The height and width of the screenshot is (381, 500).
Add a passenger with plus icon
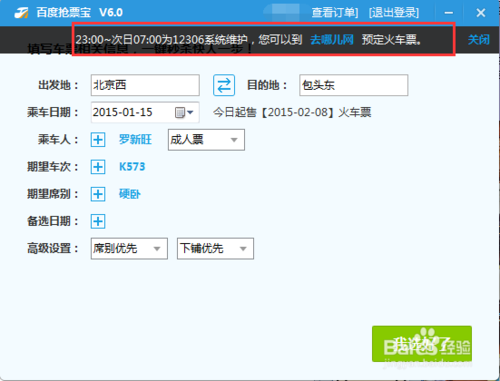tap(98, 139)
